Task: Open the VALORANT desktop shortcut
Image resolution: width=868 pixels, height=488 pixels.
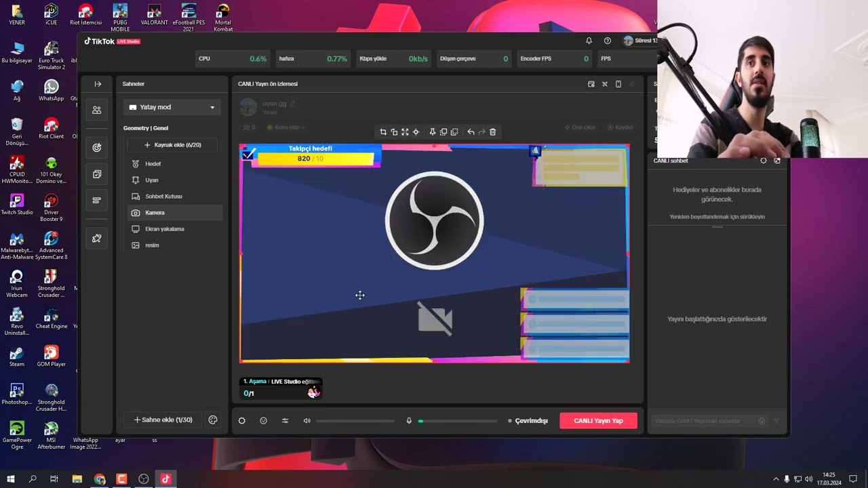Action: point(154,14)
